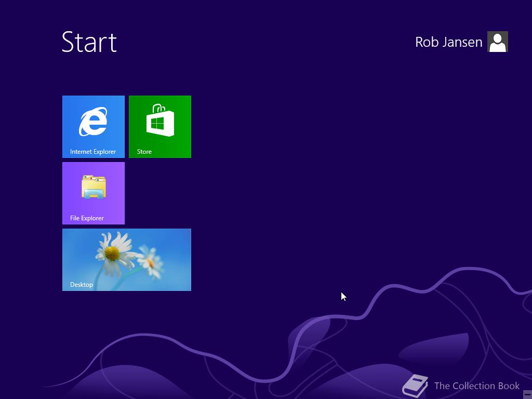Click the Rob Jansen account name
532x399 pixels.
pyautogui.click(x=448, y=42)
